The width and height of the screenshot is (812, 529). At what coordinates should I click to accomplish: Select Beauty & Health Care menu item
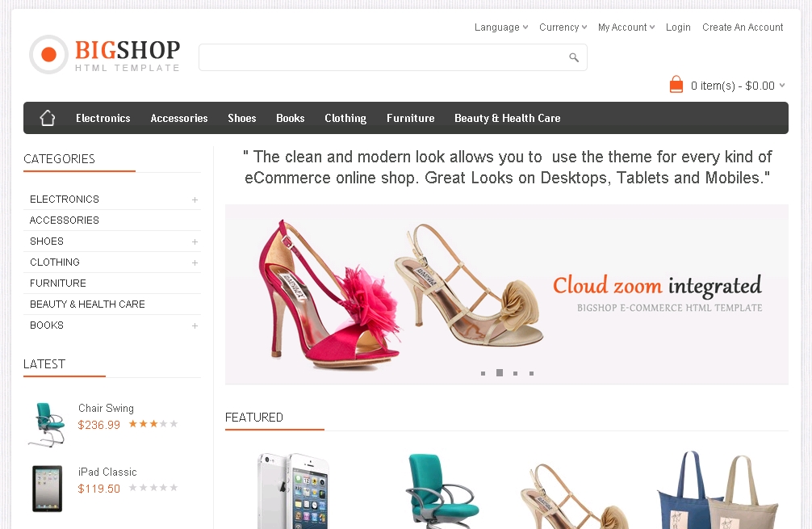pyautogui.click(x=507, y=118)
